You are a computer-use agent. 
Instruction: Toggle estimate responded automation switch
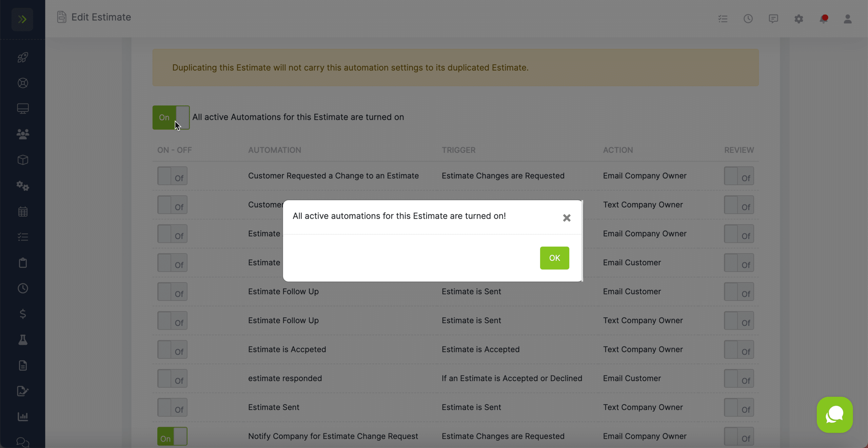pyautogui.click(x=172, y=378)
